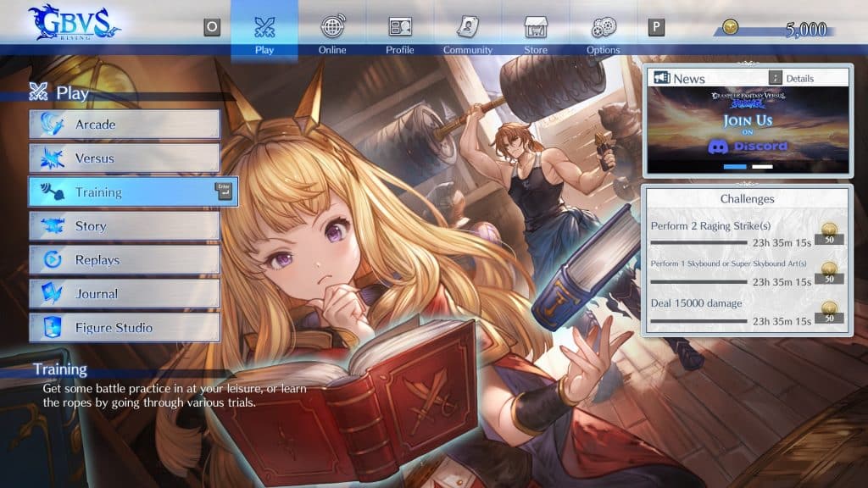868x488 pixels.
Task: Click the Training description heading
Action: click(60, 369)
